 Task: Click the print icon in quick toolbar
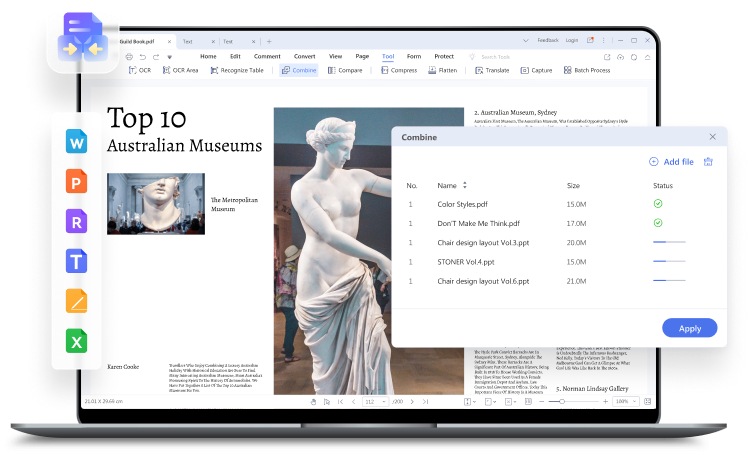click(x=129, y=57)
